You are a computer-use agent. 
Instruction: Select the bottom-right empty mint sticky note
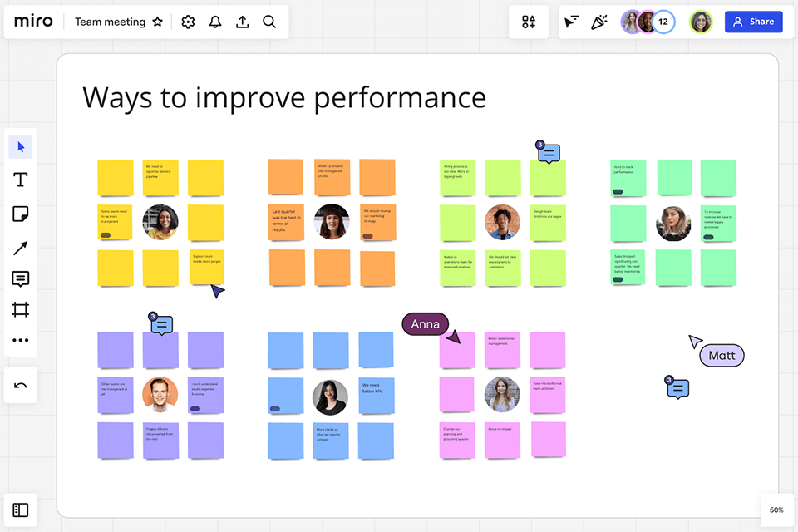click(x=718, y=268)
